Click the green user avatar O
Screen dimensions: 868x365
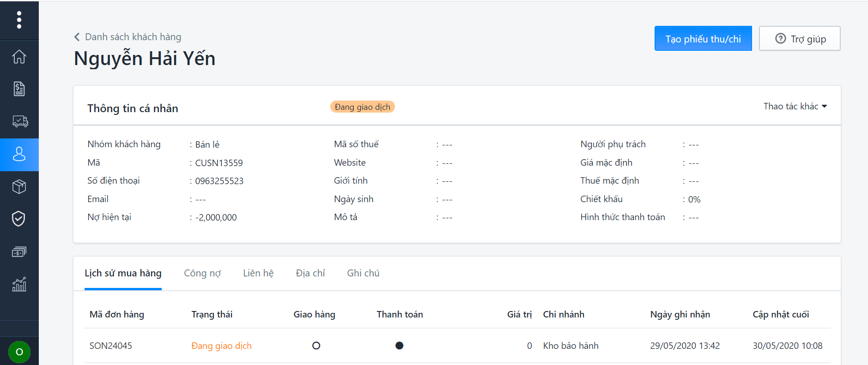pos(19,352)
